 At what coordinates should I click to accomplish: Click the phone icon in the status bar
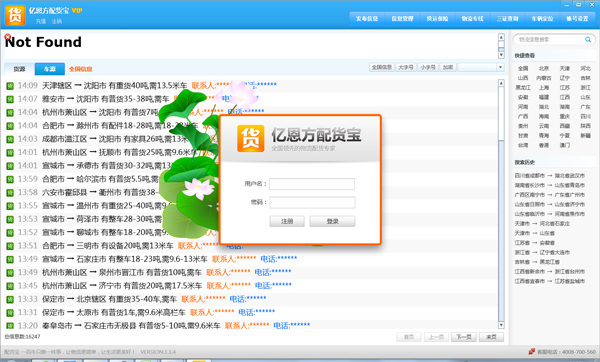click(532, 351)
